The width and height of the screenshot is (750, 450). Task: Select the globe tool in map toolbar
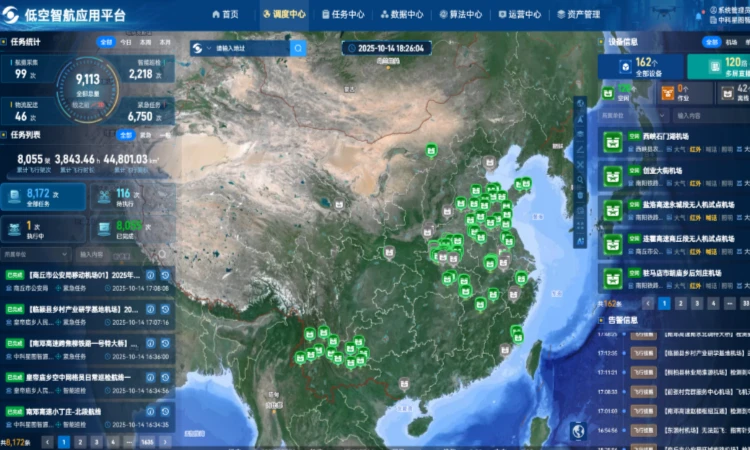580,104
